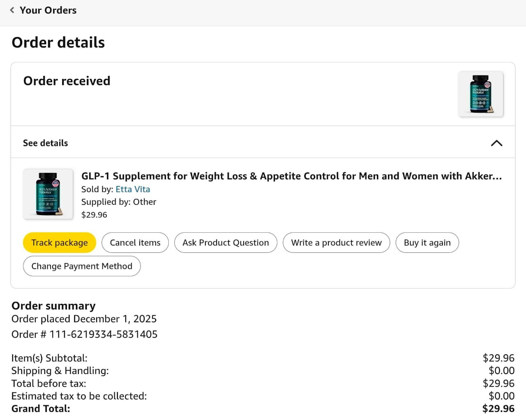Click the Order received heading
Screen dimensions: 526x420
[67, 81]
